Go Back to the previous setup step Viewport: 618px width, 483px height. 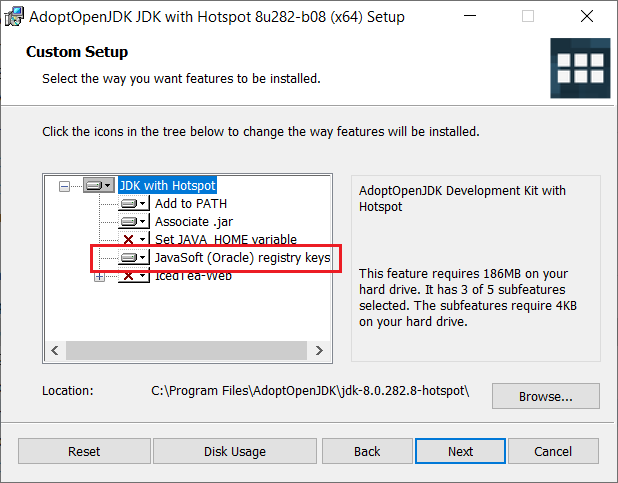pyautogui.click(x=367, y=451)
